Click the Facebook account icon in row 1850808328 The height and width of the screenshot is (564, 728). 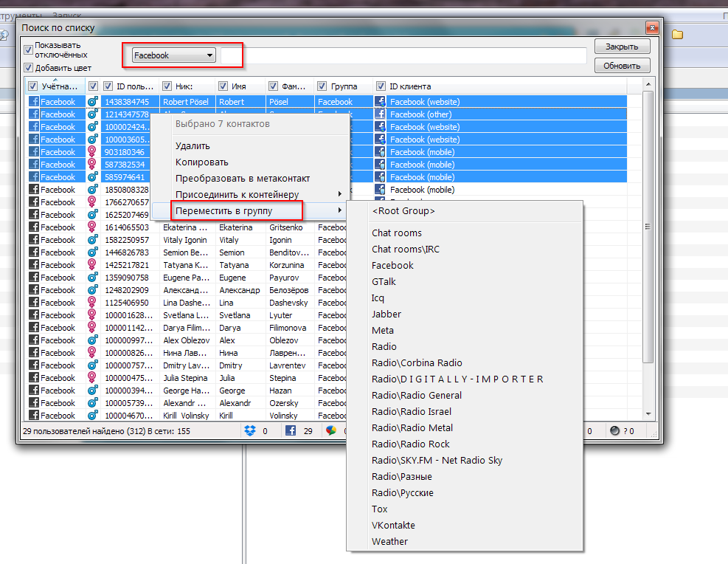coord(34,189)
